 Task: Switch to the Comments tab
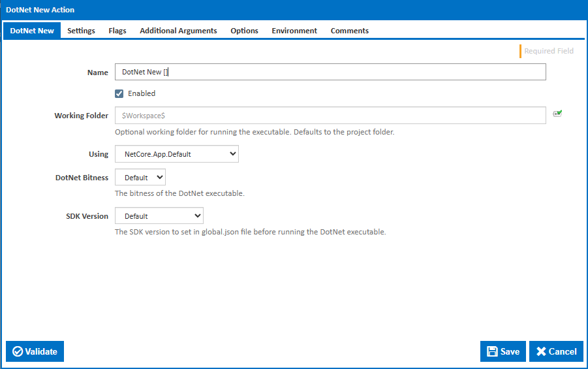tap(350, 31)
